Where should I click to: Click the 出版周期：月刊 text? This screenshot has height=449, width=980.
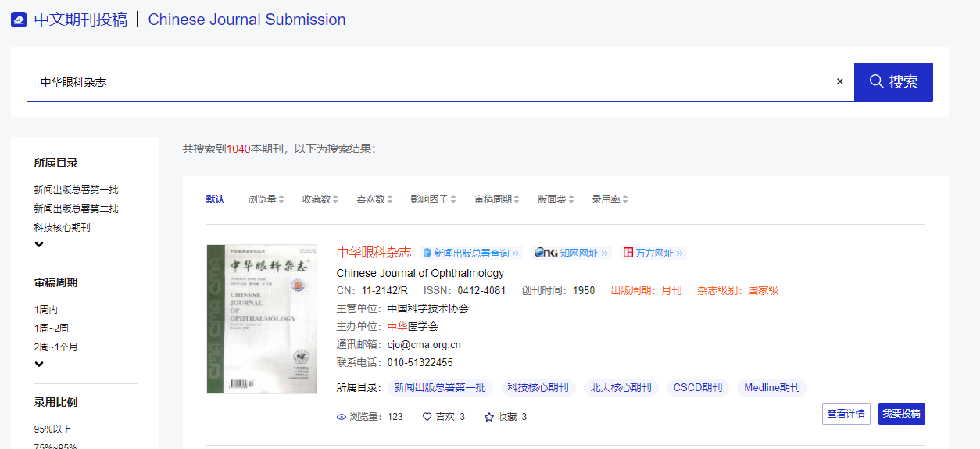(646, 291)
